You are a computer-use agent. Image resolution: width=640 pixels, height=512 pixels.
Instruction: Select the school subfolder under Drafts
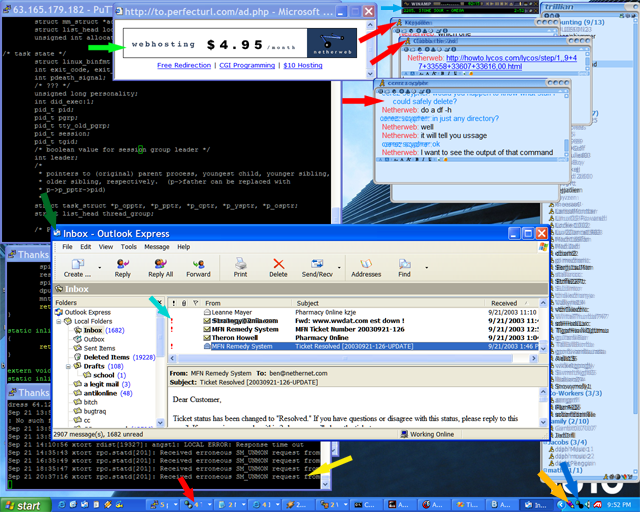(x=104, y=375)
